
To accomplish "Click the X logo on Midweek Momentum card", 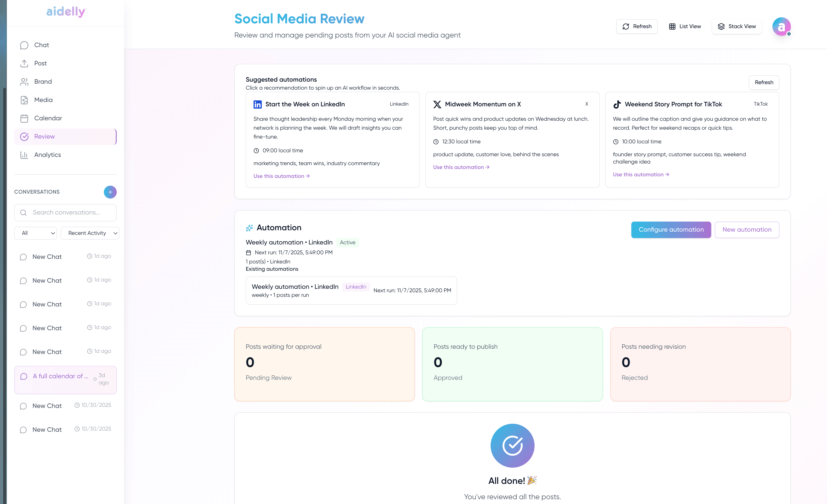I will point(437,104).
